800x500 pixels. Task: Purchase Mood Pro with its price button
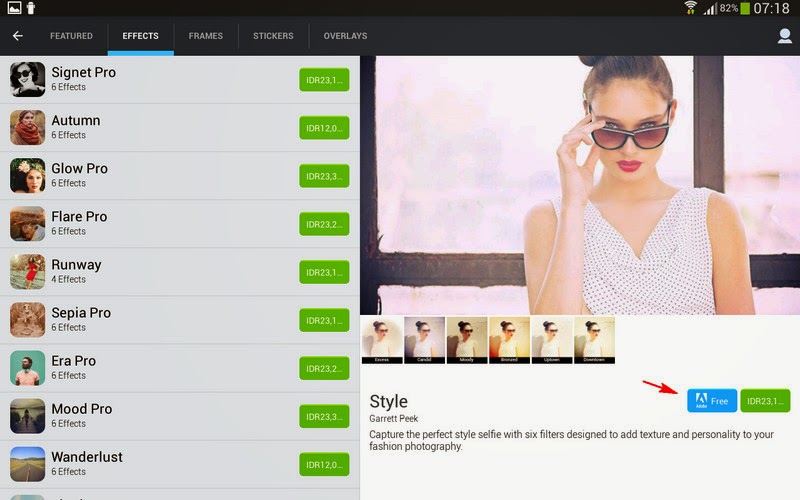(x=324, y=416)
